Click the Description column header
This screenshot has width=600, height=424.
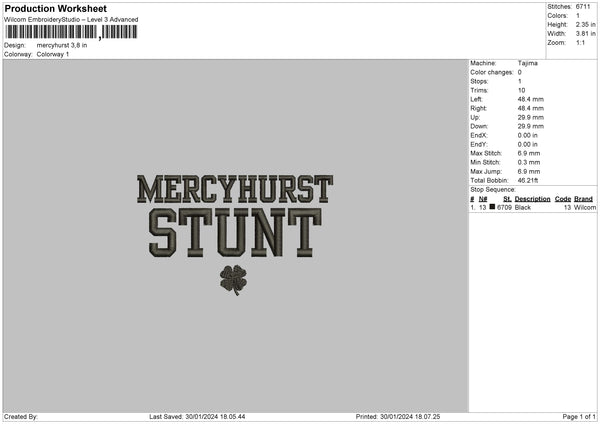[x=532, y=199]
